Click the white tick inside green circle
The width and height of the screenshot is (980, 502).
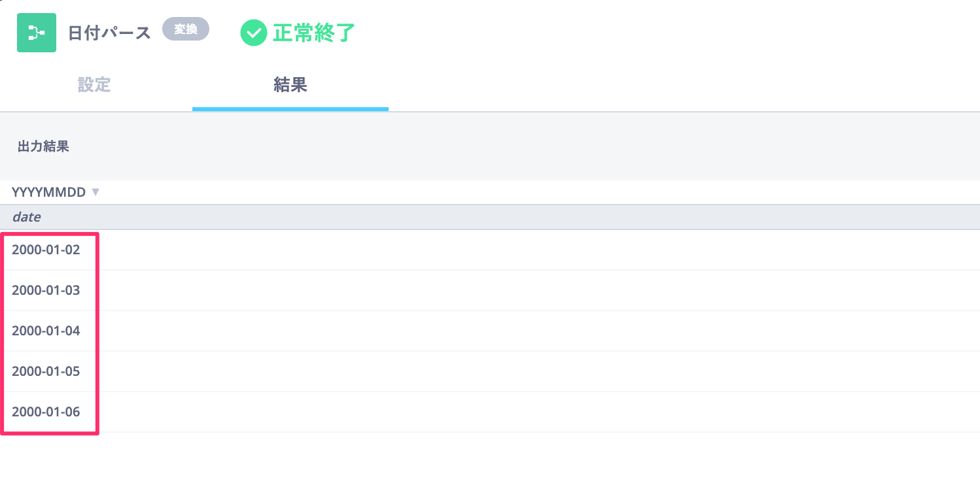pos(253,33)
